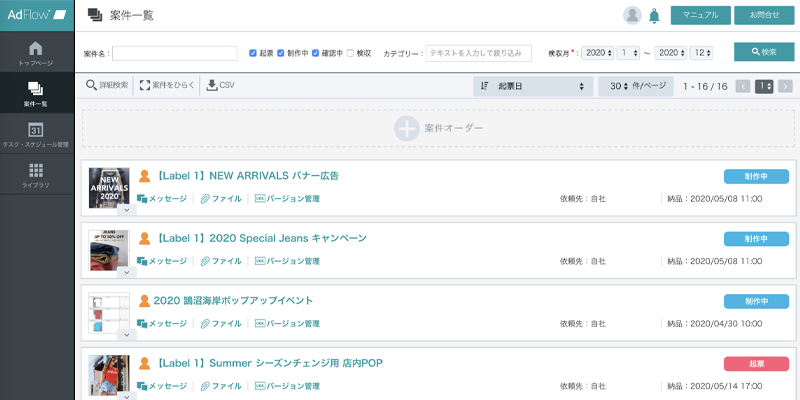The height and width of the screenshot is (400, 800).
Task: Click 納品:2020/05/14 17:00 text
Action: 715,386
